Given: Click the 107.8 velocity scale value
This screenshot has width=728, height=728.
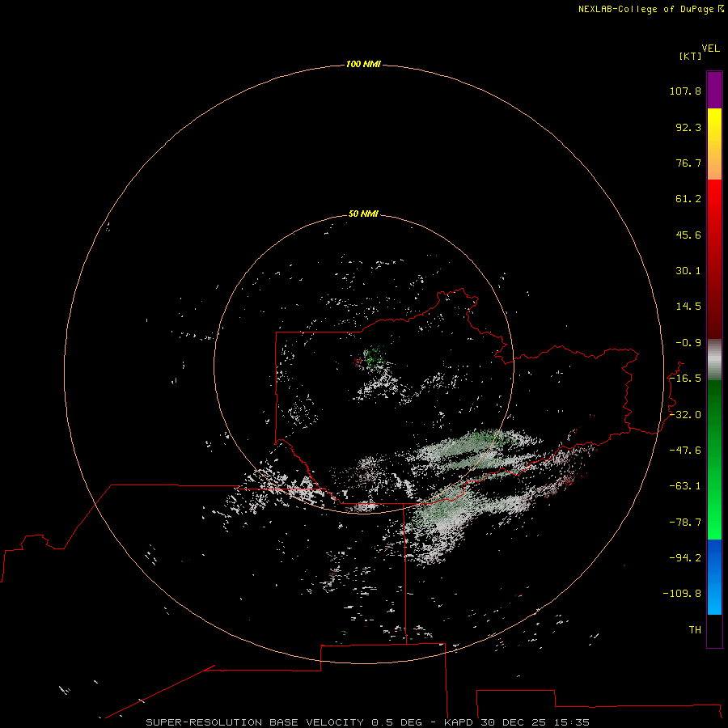Looking at the screenshot, I should (x=685, y=91).
